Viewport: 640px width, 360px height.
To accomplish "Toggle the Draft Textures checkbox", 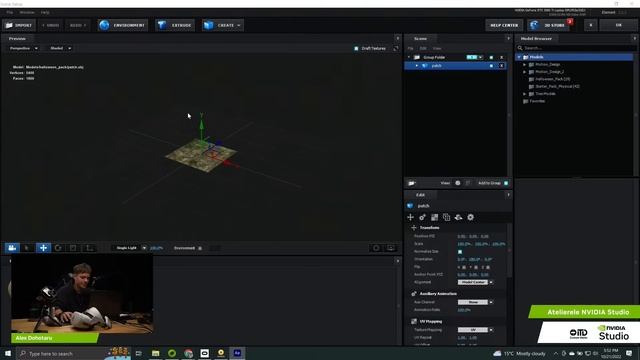I will pos(356,49).
